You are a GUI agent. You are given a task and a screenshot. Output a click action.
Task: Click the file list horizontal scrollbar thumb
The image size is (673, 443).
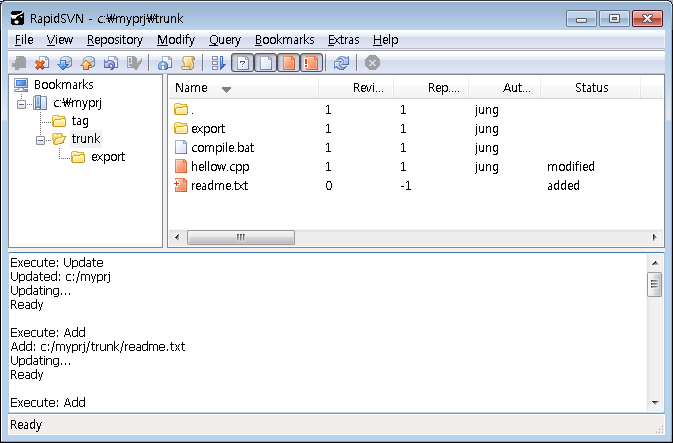coord(241,237)
